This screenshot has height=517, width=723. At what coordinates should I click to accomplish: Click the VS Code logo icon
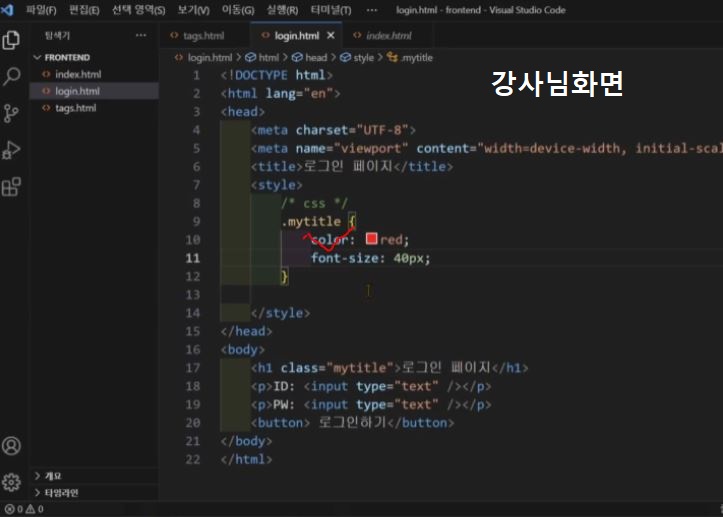click(x=7, y=10)
